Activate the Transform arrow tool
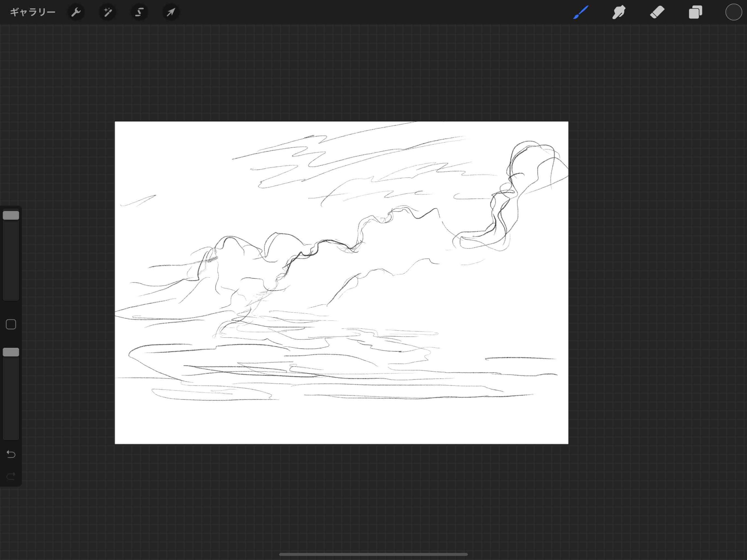 pos(171,13)
